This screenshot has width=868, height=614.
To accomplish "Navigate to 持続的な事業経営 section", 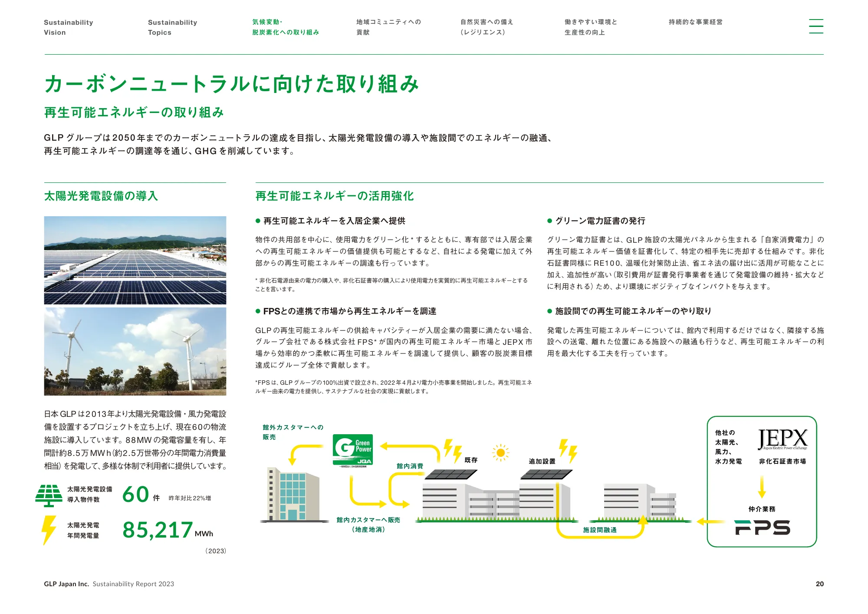I will (695, 22).
